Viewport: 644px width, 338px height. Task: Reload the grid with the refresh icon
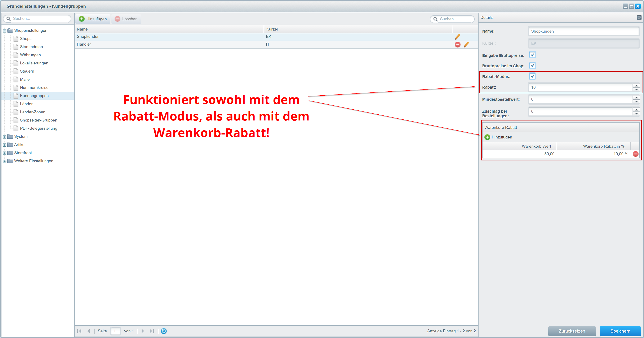(164, 331)
